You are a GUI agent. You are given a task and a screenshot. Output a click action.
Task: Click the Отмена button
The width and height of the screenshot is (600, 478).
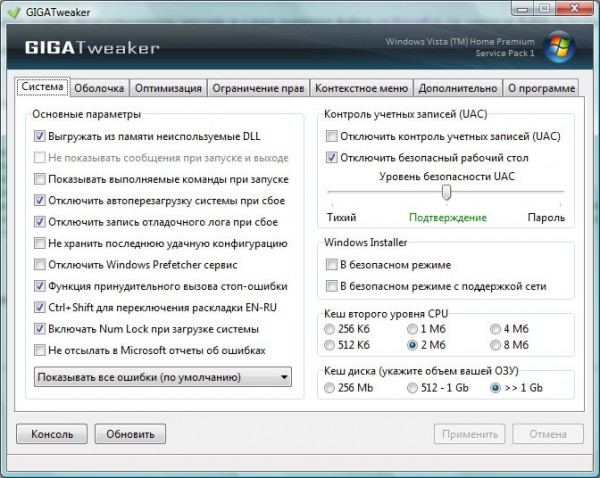[548, 434]
